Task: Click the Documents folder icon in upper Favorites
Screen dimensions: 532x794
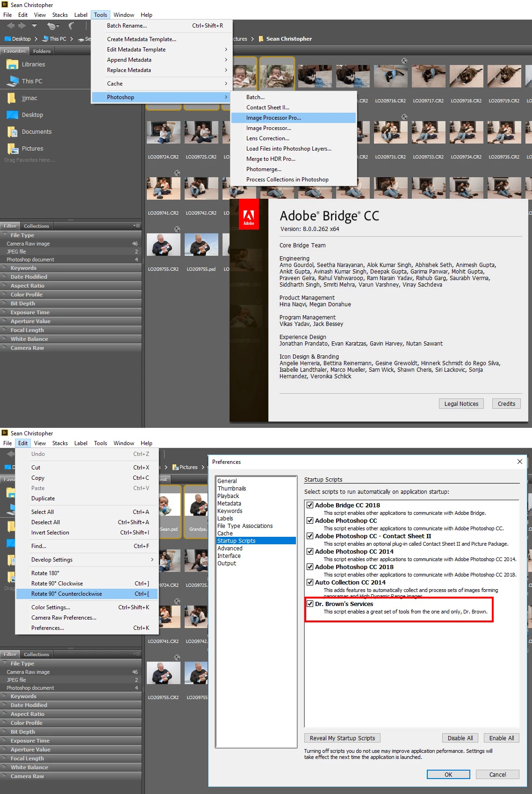Action: point(12,132)
